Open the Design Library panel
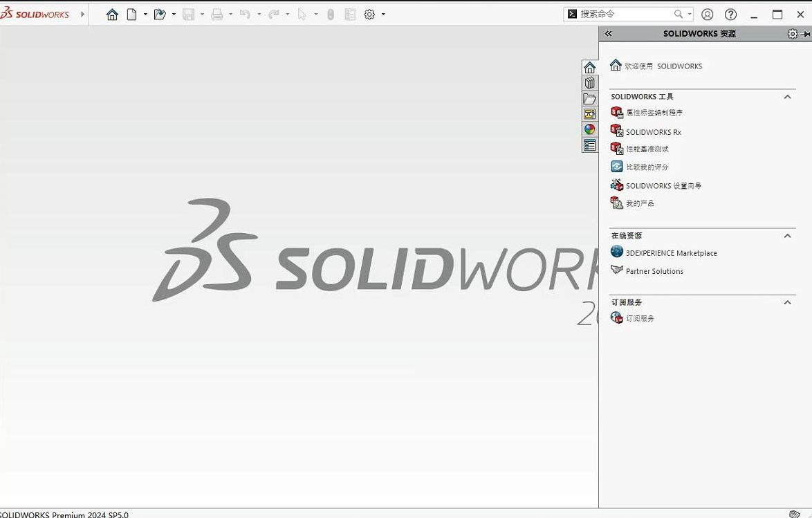Image resolution: width=812 pixels, height=518 pixels. [589, 82]
